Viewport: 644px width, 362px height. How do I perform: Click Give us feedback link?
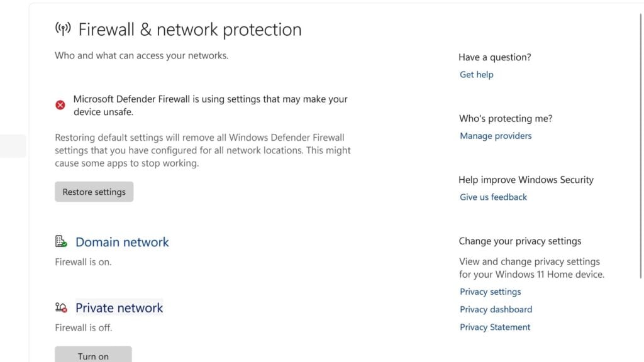[493, 197]
